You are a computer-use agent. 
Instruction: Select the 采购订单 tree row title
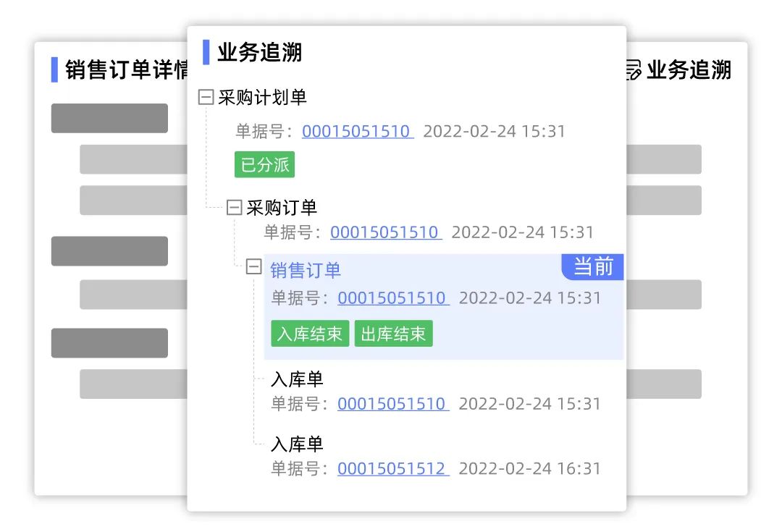click(282, 208)
